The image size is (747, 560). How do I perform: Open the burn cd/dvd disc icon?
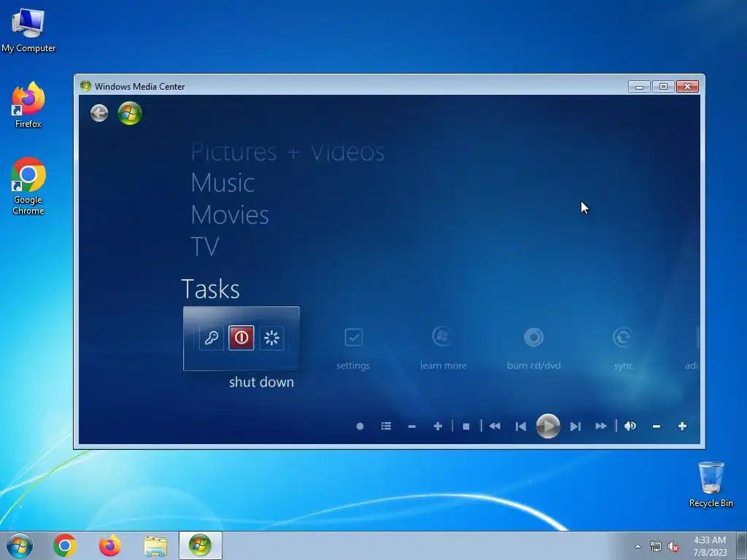533,337
